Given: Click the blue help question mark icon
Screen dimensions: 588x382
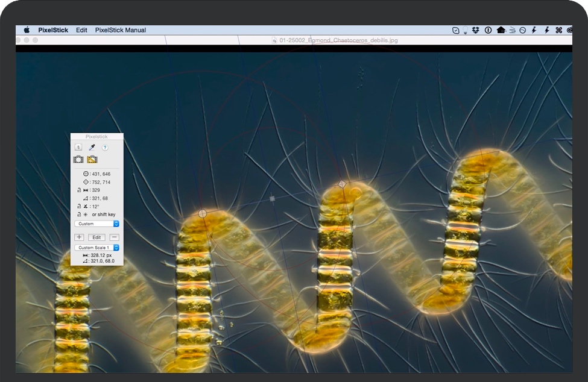Looking at the screenshot, I should click(x=105, y=147).
